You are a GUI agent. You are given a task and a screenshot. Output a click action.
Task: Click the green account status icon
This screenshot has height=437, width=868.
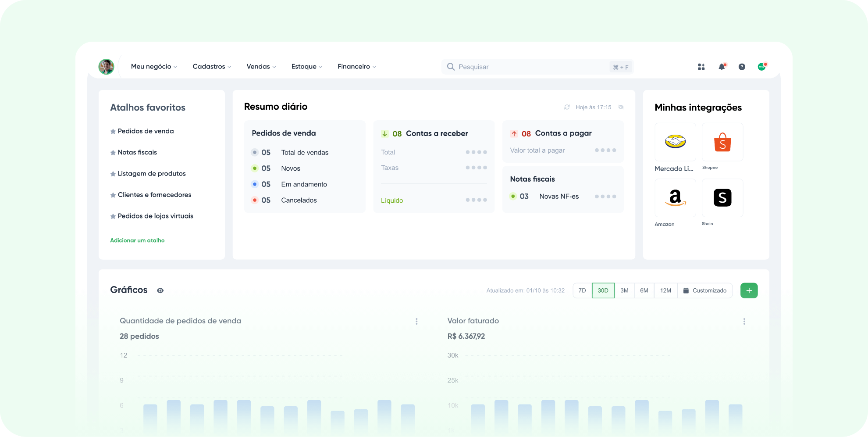pos(762,67)
